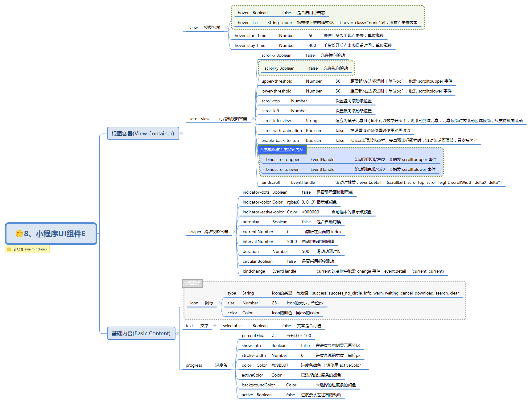Collapse the swiper 滑块视图容器 branch
Image resolution: width=532 pixels, height=404 pixels.
point(234,232)
